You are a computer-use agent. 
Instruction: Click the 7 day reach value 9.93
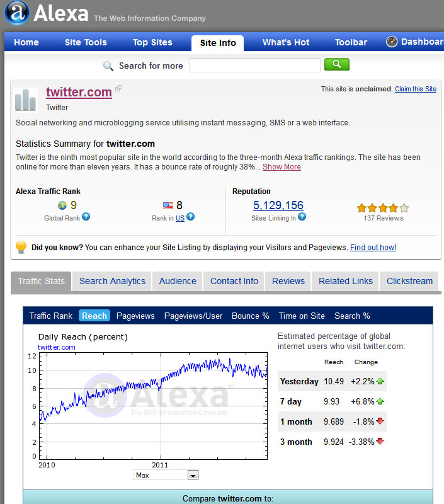(x=331, y=401)
